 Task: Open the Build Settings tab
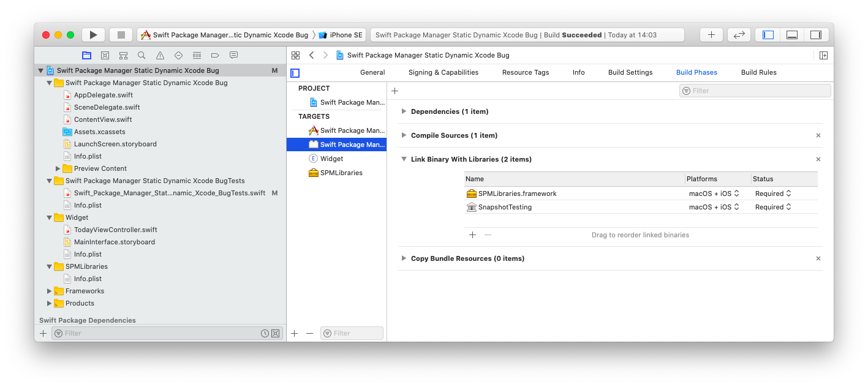tap(630, 72)
